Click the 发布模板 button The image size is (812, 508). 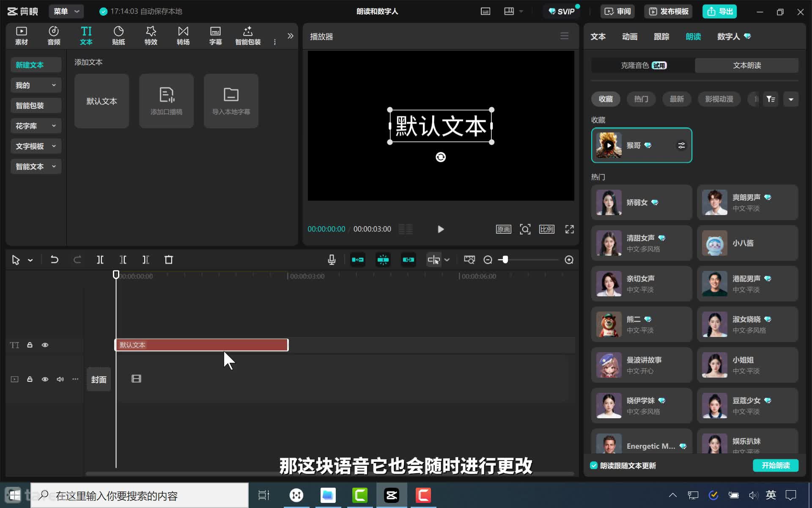[669, 11]
